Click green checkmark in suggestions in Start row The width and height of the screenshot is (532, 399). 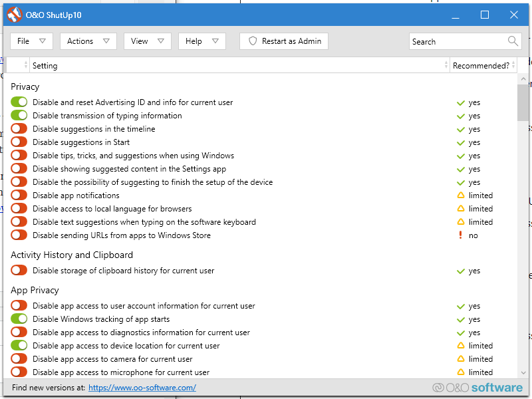click(460, 142)
